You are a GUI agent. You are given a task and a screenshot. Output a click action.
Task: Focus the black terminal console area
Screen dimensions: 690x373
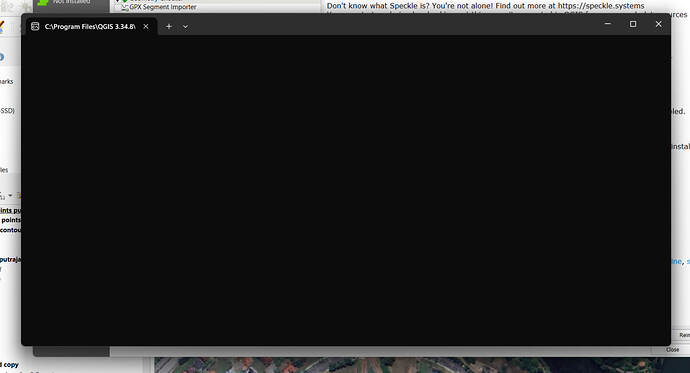[x=346, y=190]
